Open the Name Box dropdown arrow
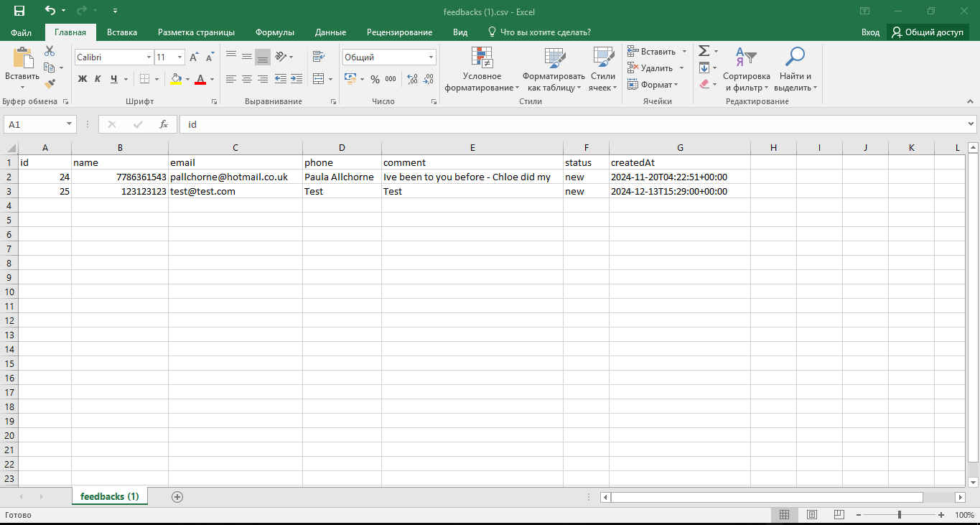Viewport: 980px width, 525px height. (x=69, y=124)
